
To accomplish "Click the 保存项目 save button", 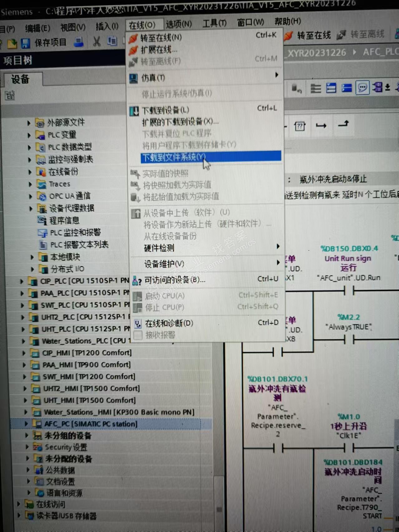I will tap(44, 43).
